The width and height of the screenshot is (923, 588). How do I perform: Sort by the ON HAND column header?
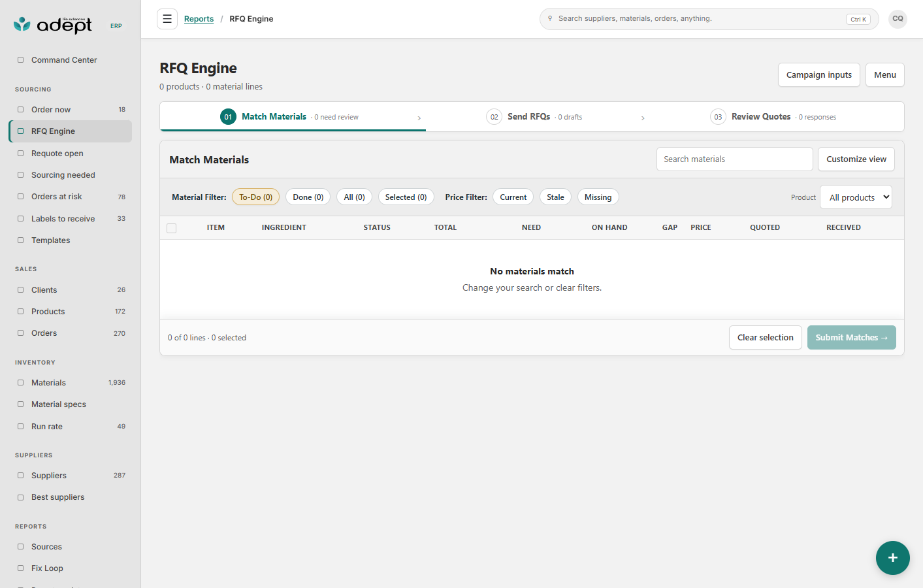[x=609, y=227]
